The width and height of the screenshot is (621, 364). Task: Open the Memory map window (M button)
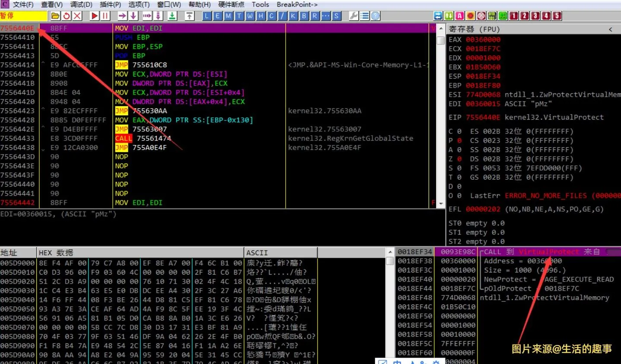point(228,16)
